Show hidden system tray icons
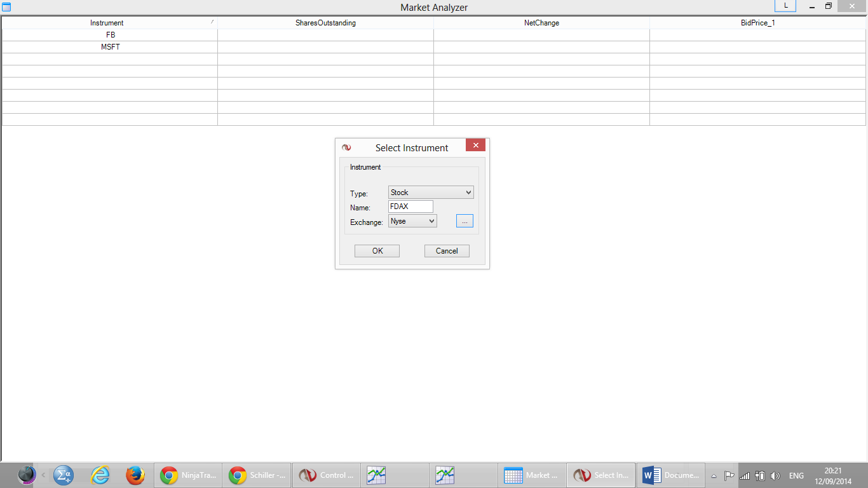 coord(714,475)
